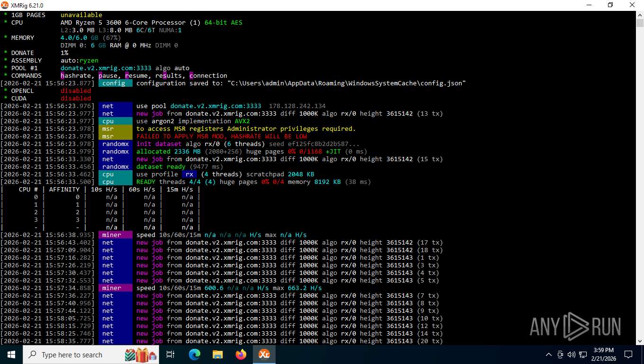Image resolution: width=644 pixels, height=364 pixels.
Task: Click timestamp 15:58:05.725
Action: tap(47, 318)
